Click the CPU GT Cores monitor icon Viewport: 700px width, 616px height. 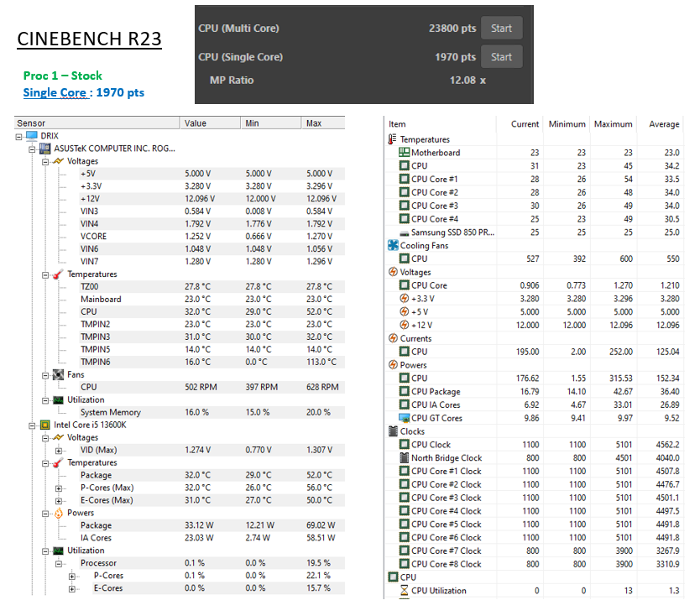(x=404, y=418)
